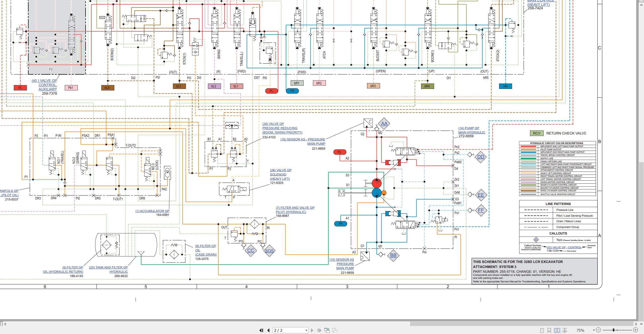Open the (8) Filter GP Oil link
Viewport: 644px width, 334px height.
[x=206, y=250]
